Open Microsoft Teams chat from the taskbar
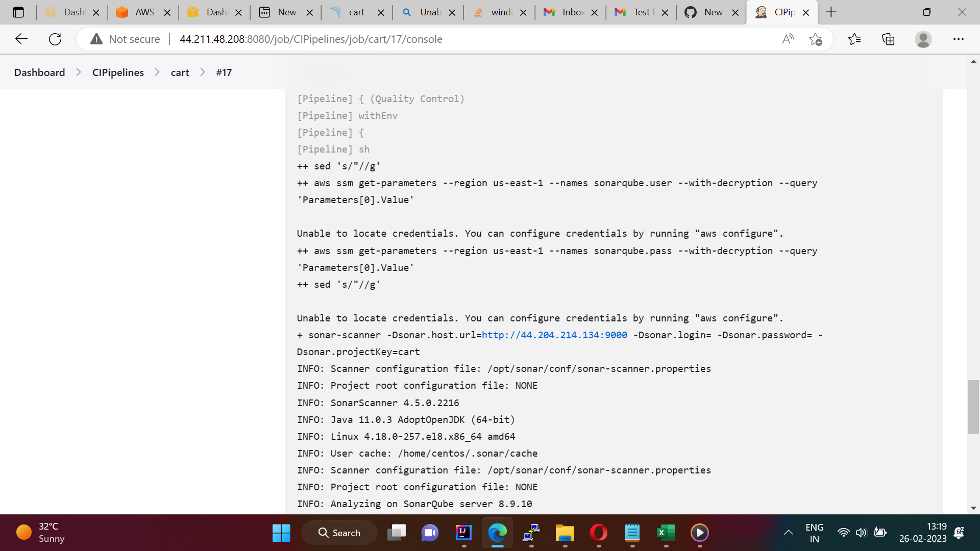This screenshot has height=551, width=980. [430, 532]
